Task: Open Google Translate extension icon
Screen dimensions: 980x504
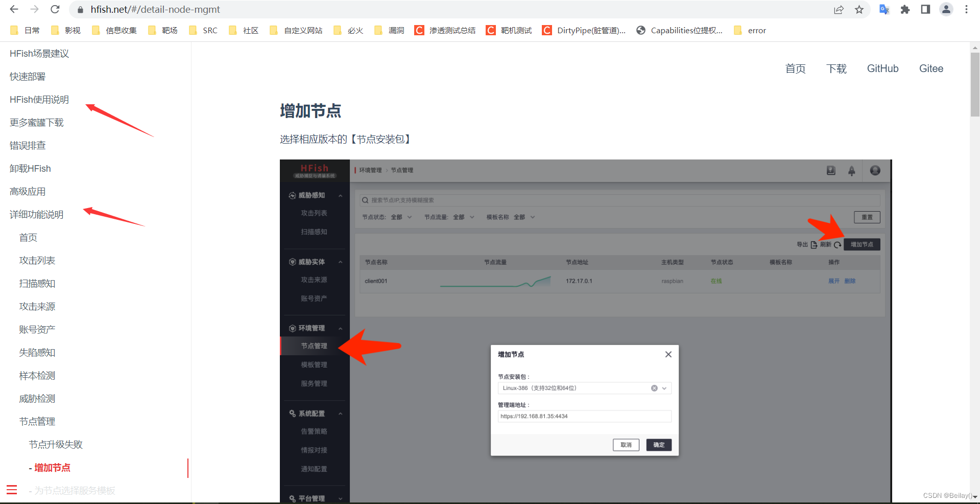Action: tap(884, 10)
